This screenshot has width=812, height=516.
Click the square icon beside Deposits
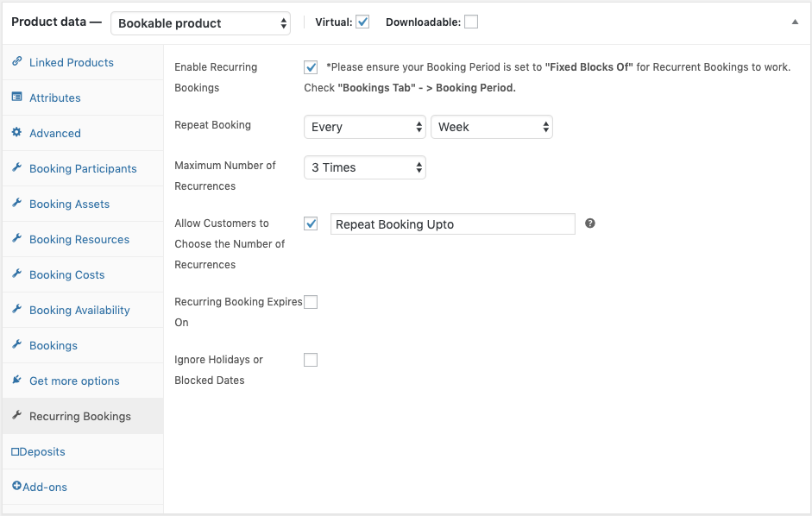click(x=15, y=452)
